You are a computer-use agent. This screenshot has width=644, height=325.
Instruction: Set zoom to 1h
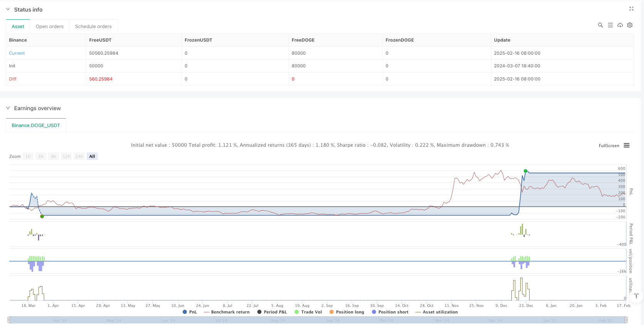pyautogui.click(x=28, y=156)
